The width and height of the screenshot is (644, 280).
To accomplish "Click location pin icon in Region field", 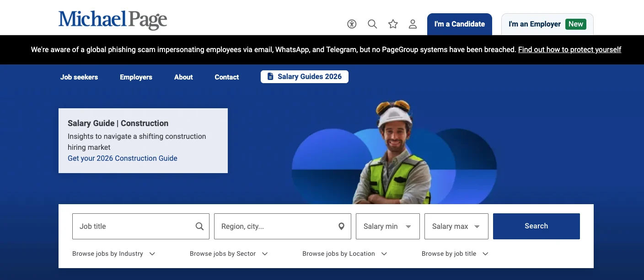I will (341, 226).
